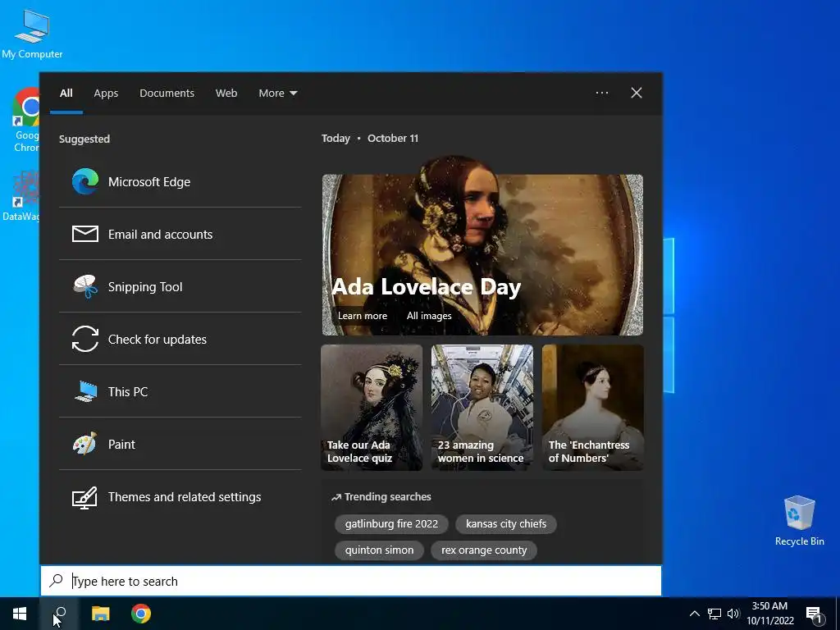This screenshot has width=840, height=630.
Task: Click the Paint text label
Action: (x=121, y=444)
